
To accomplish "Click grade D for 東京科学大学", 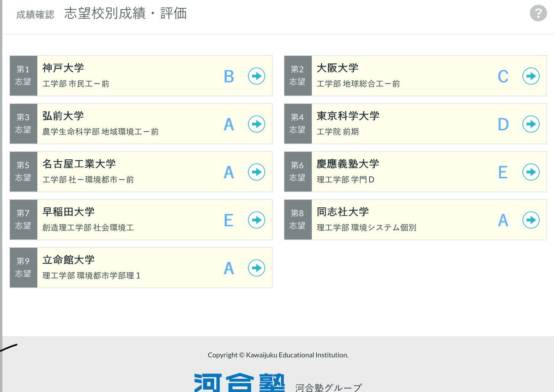I will click(x=503, y=125).
